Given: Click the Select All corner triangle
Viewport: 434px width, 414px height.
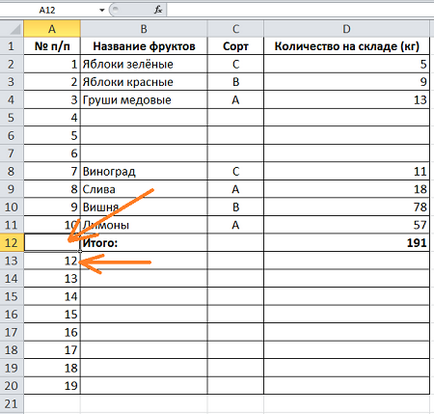Looking at the screenshot, I should click(x=12, y=29).
